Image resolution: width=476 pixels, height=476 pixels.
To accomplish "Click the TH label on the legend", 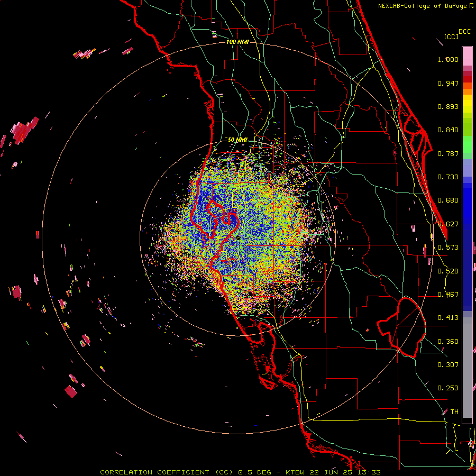I will (x=454, y=412).
